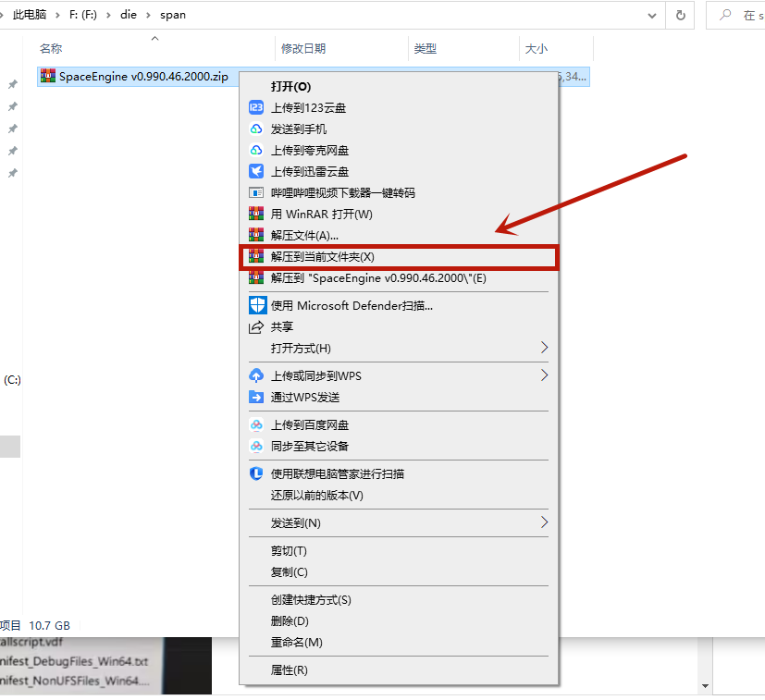Click the 哔哩哔哩 transcoder icon

coord(256,192)
